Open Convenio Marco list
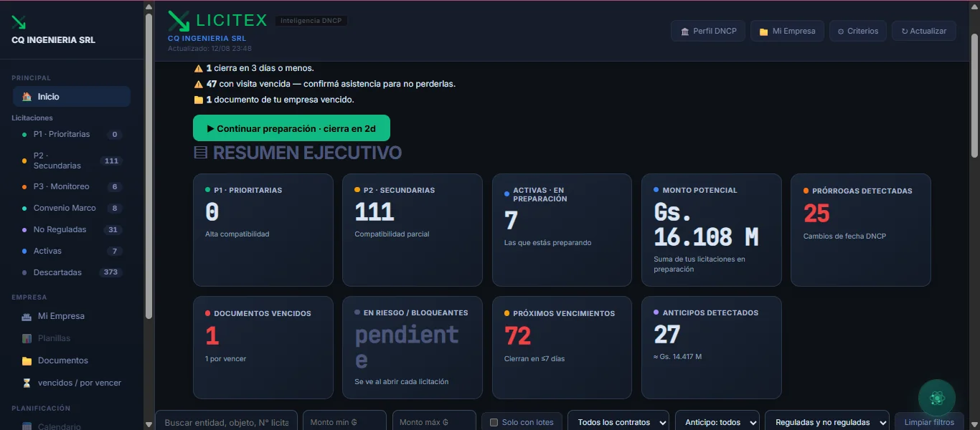The height and width of the screenshot is (430, 980). tap(72, 208)
